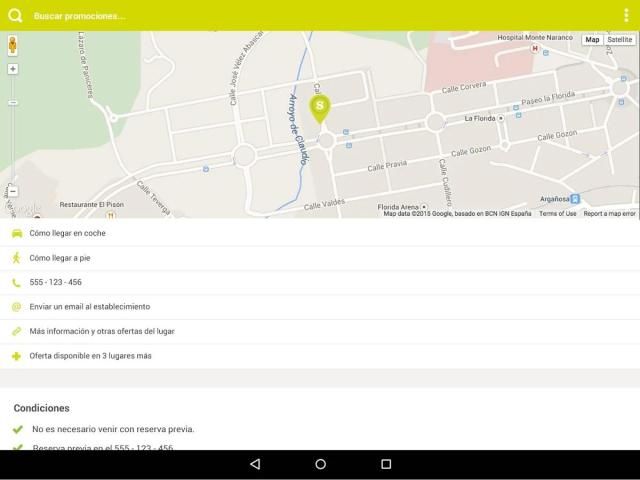Switch to Map view tab

click(x=593, y=40)
